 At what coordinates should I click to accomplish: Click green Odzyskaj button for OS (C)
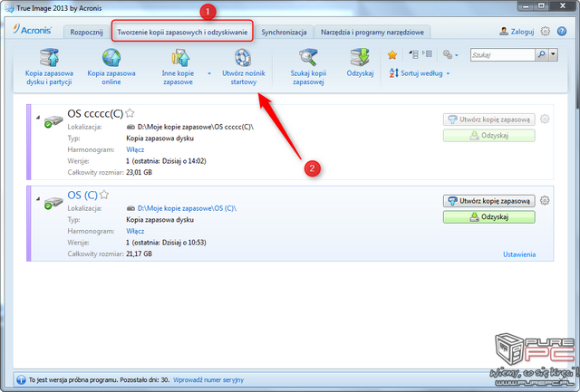pos(489,217)
